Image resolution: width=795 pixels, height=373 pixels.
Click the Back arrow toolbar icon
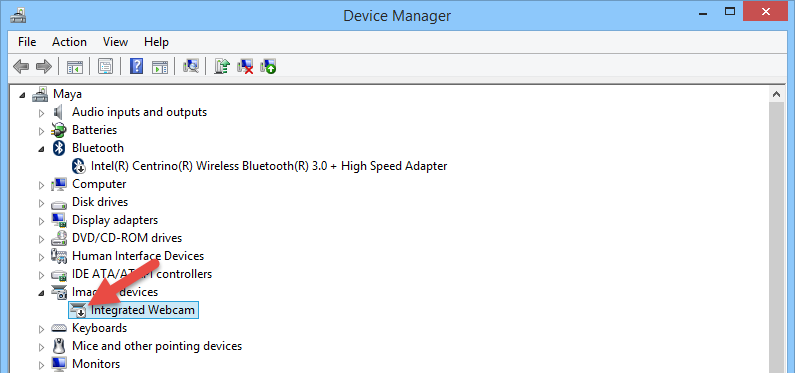tap(21, 66)
